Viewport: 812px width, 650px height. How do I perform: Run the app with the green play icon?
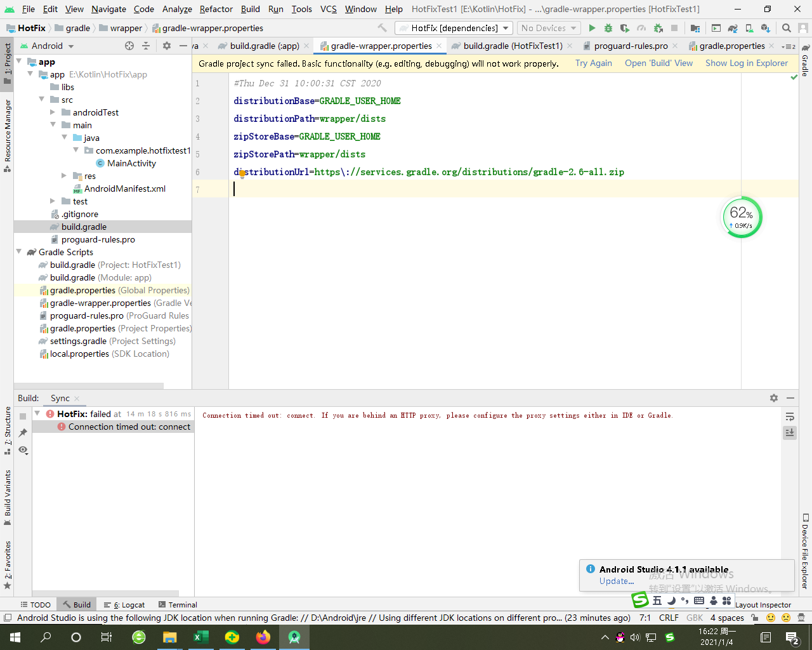tap(592, 28)
